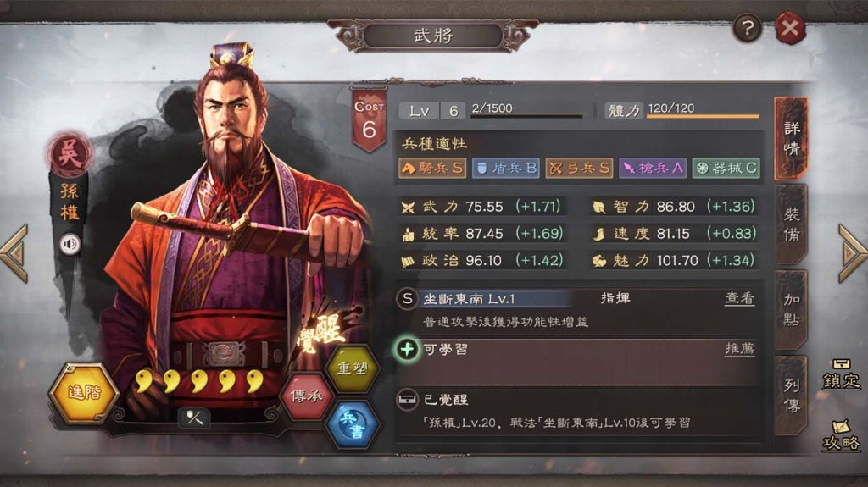This screenshot has width=868, height=487.
Task: Tap the sword weapon icon below portrait
Action: click(194, 417)
